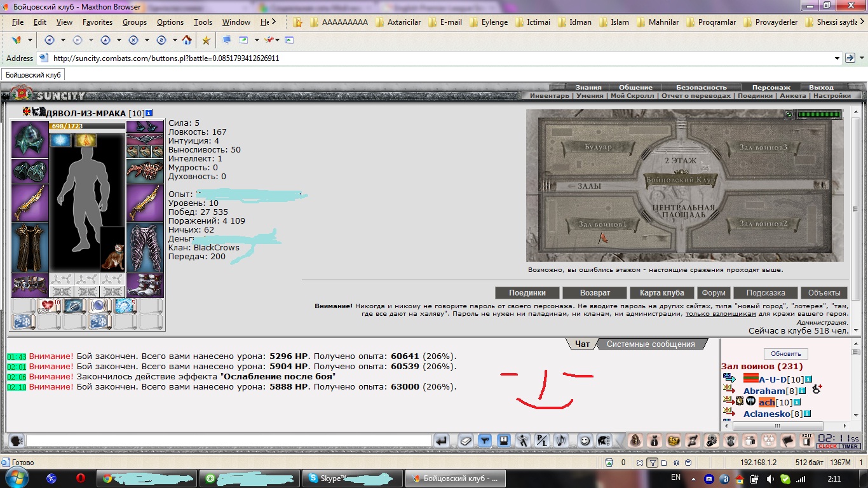Toggle the save chat floppy icon

tap(504, 440)
